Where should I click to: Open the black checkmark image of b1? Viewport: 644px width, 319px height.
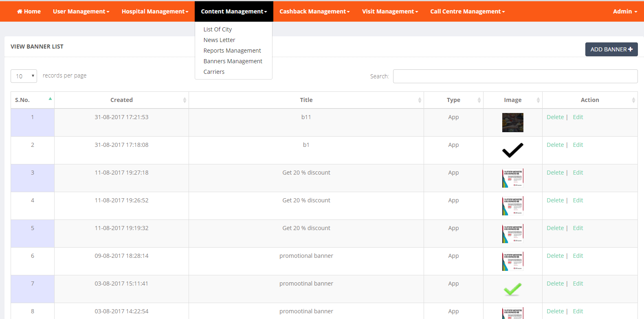513,150
